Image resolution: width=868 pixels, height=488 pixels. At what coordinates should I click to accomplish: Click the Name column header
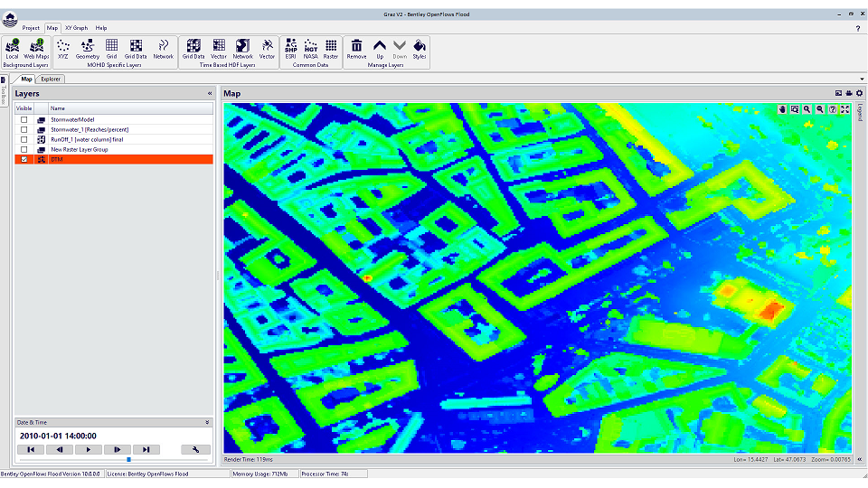pos(130,108)
